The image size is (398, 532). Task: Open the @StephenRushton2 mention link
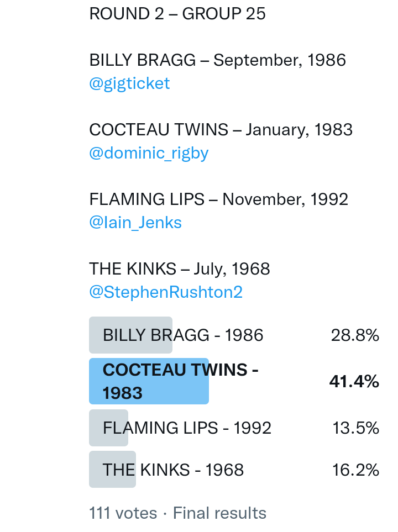point(166,292)
